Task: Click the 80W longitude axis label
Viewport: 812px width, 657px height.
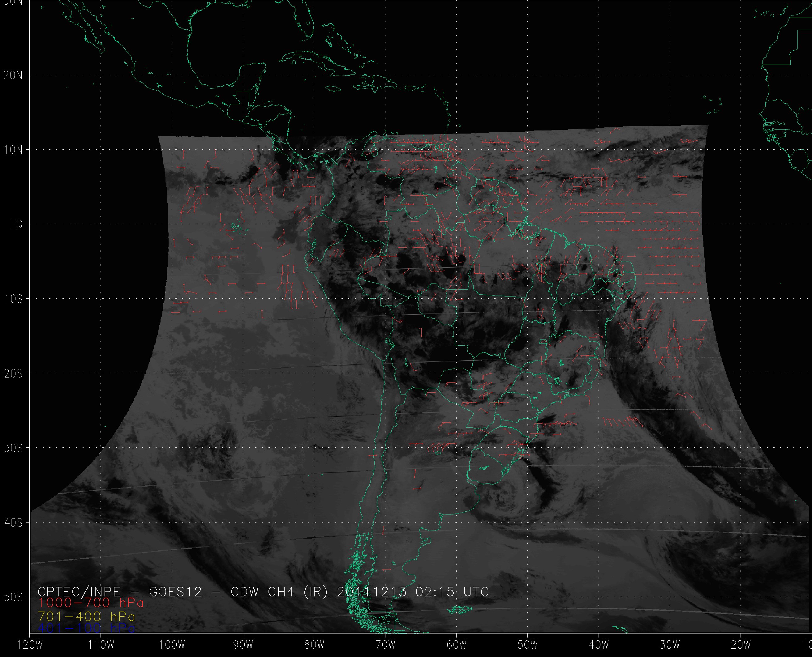Action: [x=314, y=645]
